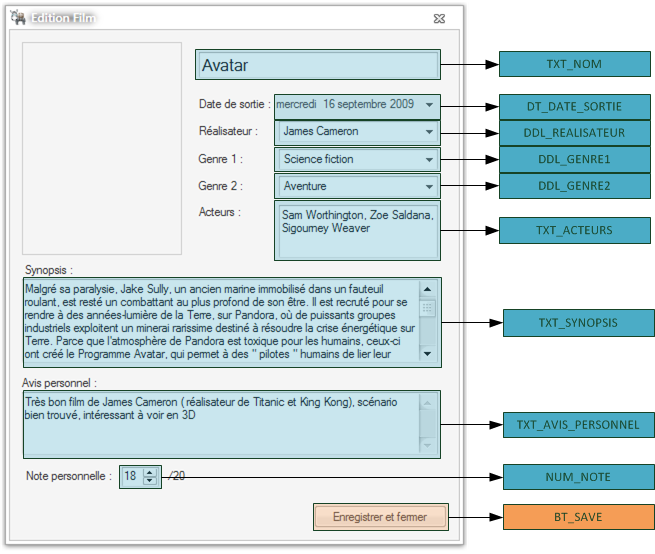Click inside the Avis personnel text area
Image resolution: width=655 pixels, height=554 pixels.
(218, 422)
